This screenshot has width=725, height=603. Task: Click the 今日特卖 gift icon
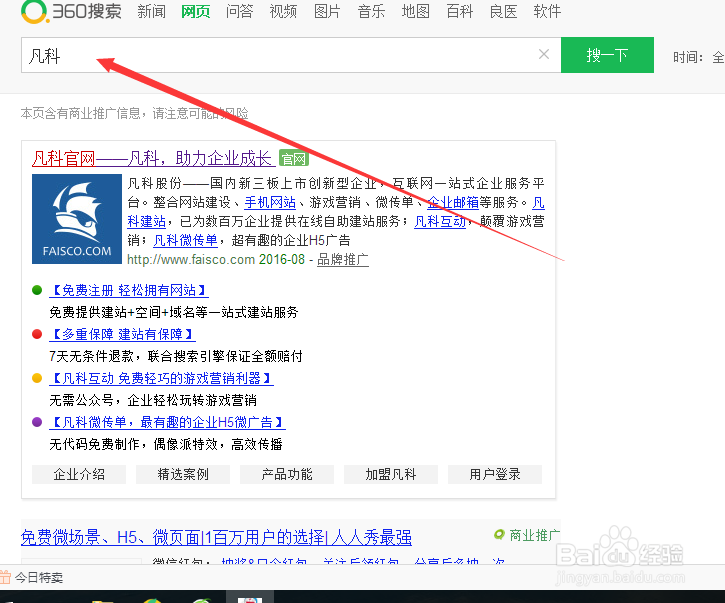[5, 577]
